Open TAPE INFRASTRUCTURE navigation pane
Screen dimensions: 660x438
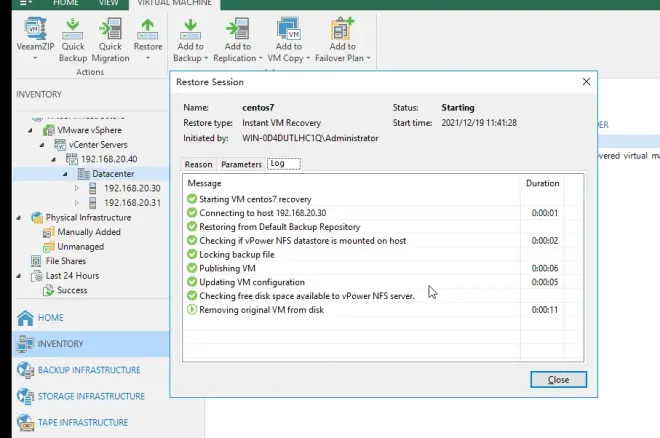[x=91, y=422]
